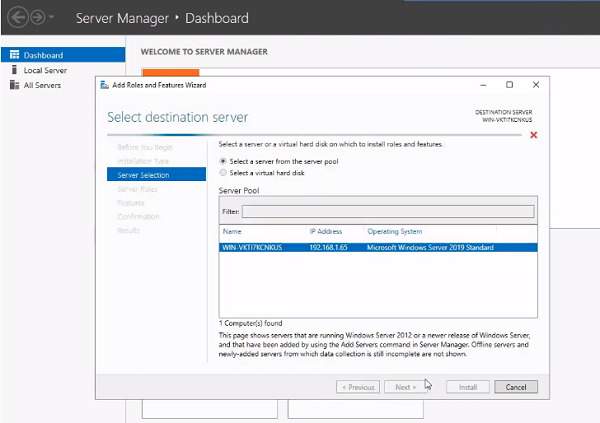The width and height of the screenshot is (600, 423).
Task: Cancel the wizard
Action: (516, 387)
